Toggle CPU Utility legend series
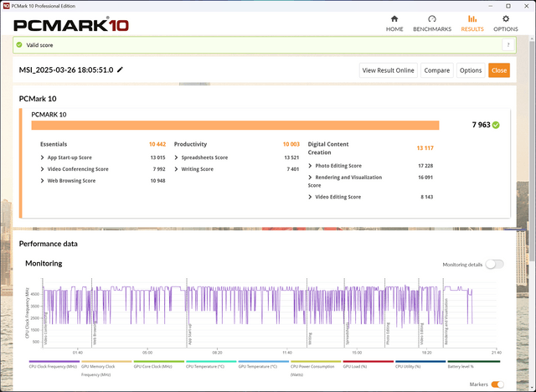The height and width of the screenshot is (392, 536). (x=420, y=364)
